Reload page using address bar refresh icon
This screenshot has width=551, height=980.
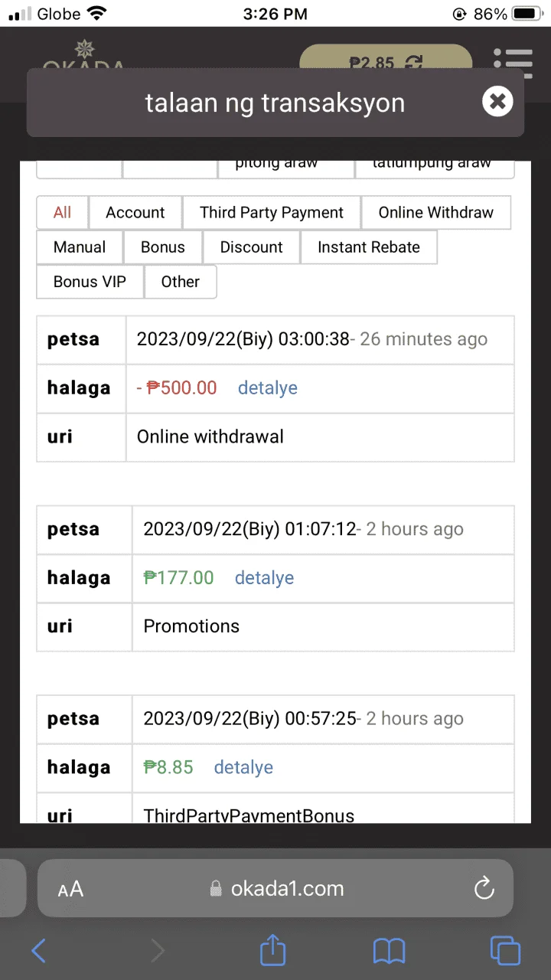(484, 888)
